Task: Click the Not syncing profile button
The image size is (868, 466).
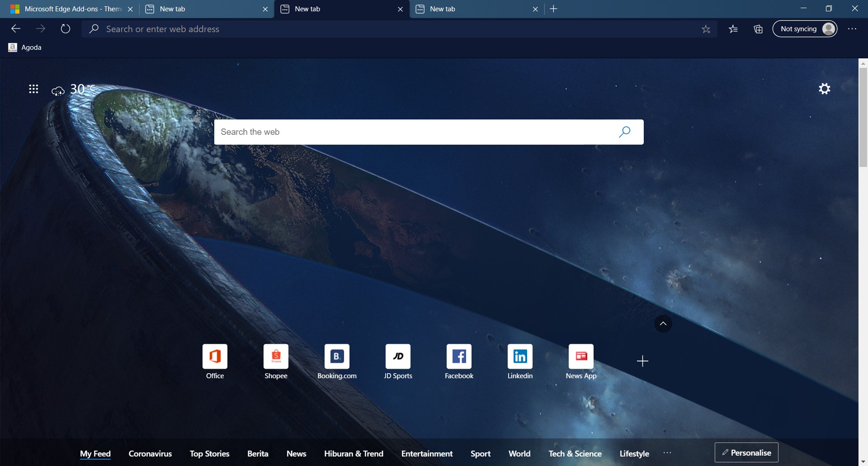Action: click(x=805, y=29)
